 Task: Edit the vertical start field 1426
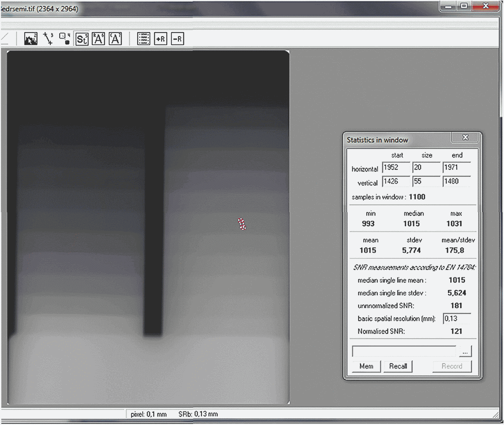[396, 181]
